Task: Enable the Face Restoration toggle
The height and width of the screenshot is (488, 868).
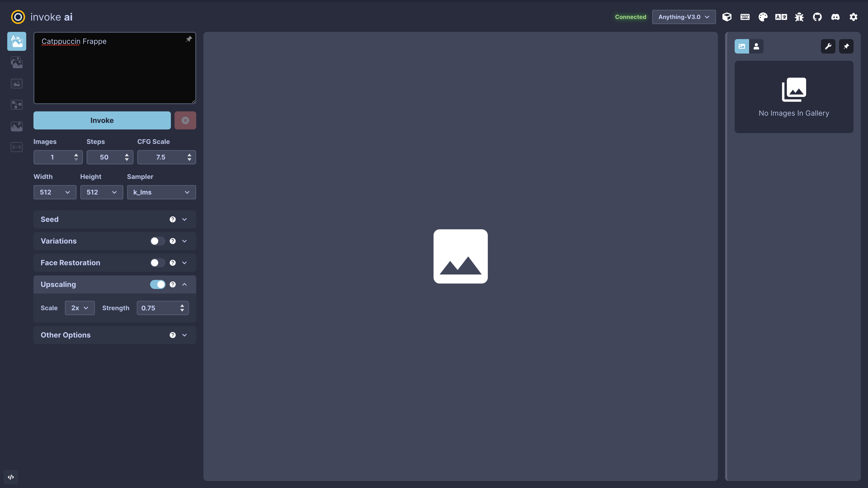Action: 157,263
